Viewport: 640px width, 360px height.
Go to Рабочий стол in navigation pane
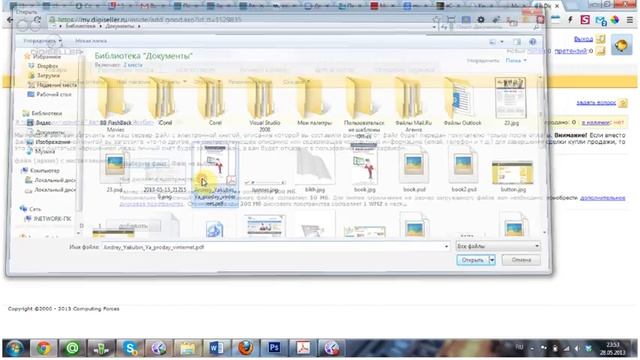[53, 94]
